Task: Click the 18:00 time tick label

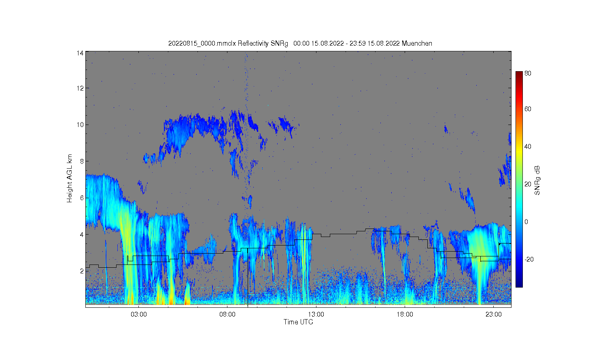Action: tap(405, 314)
